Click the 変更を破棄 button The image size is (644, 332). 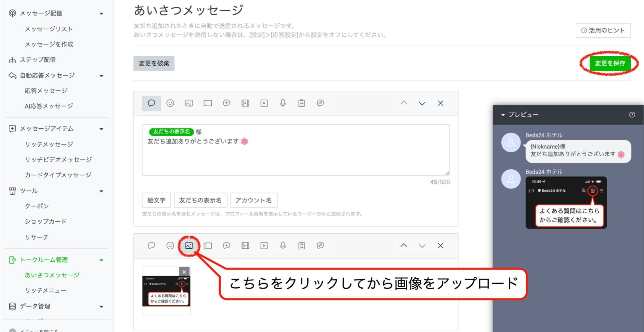pos(154,63)
